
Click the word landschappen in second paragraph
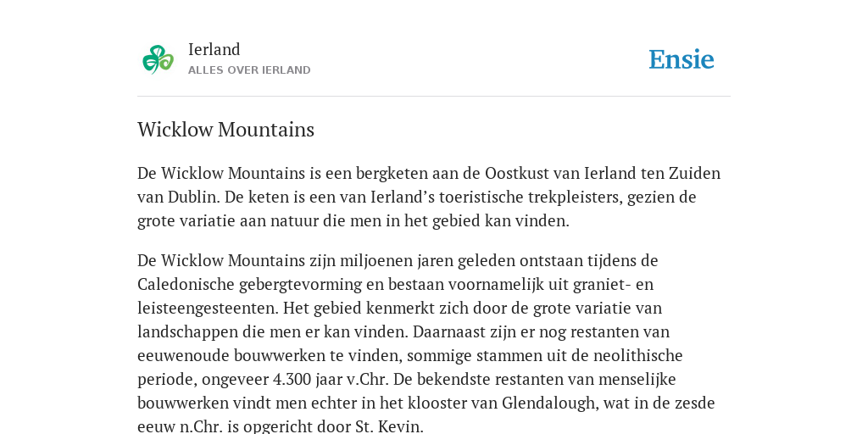point(187,331)
